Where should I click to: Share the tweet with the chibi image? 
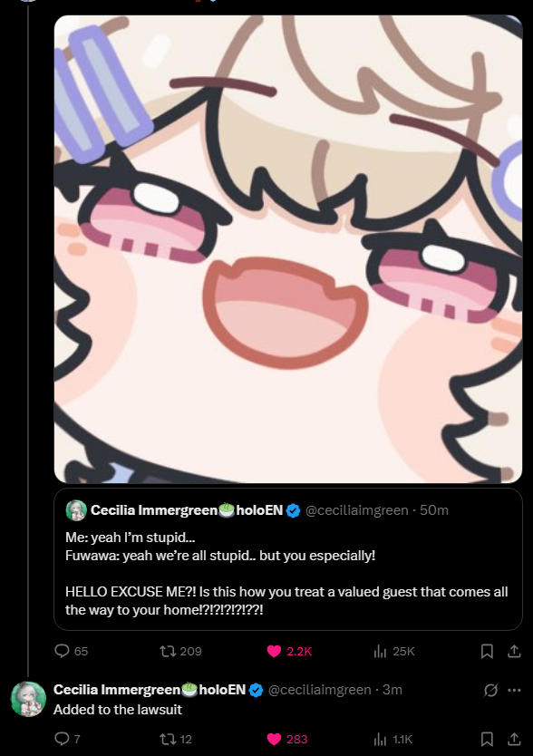click(x=514, y=652)
